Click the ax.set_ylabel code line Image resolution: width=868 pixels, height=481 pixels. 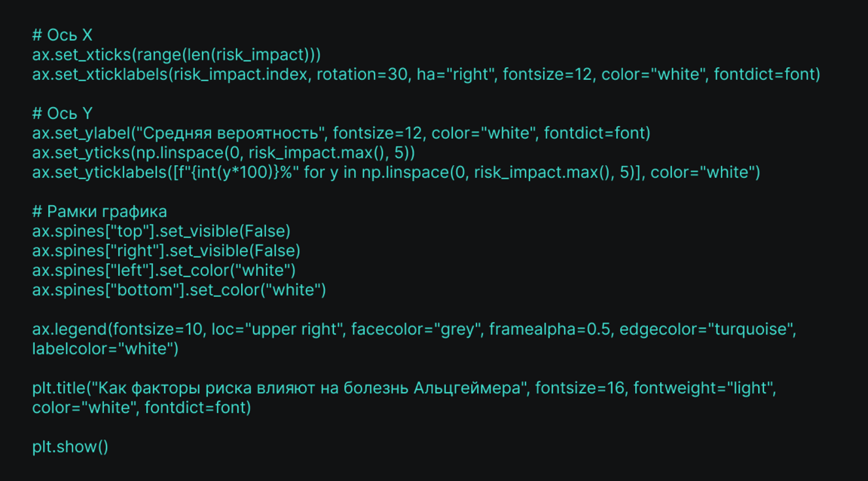[x=341, y=133]
